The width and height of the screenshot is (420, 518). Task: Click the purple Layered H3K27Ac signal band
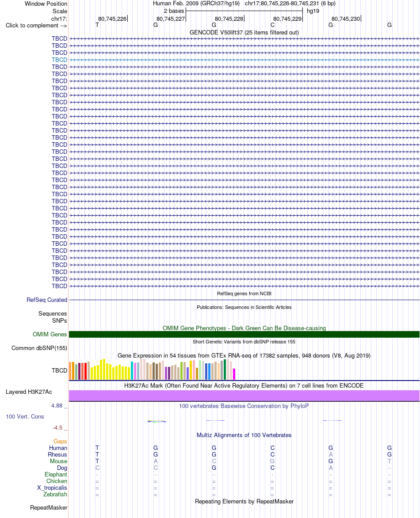pyautogui.click(x=244, y=396)
